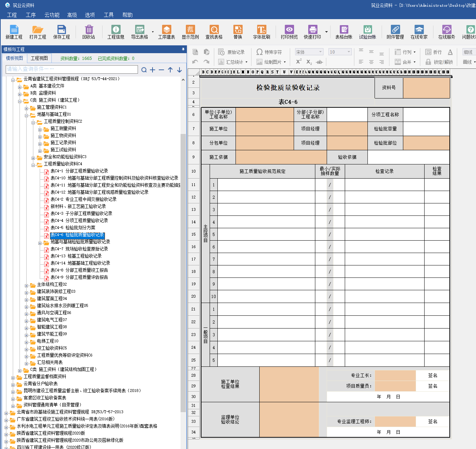Viewport: 476px width, 449px height.
Task: Toggle 锁定/解锁 cell lock
Action: click(439, 62)
